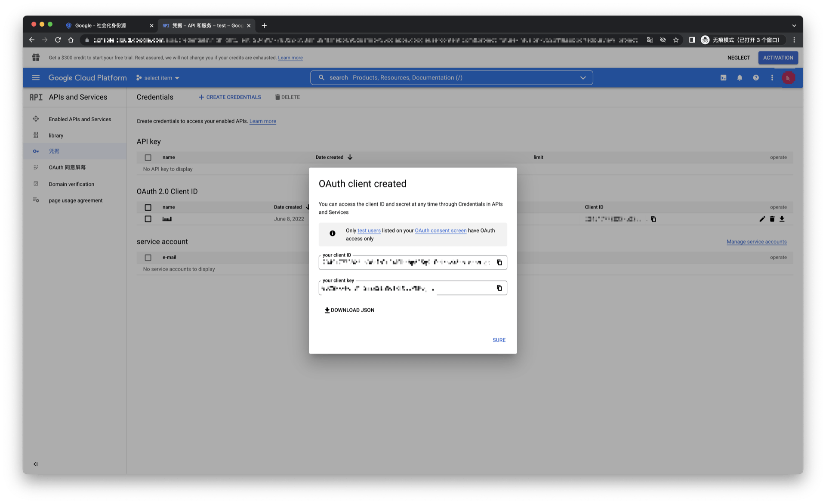Confirm dialog with SURE button
The width and height of the screenshot is (826, 504).
[x=499, y=340]
